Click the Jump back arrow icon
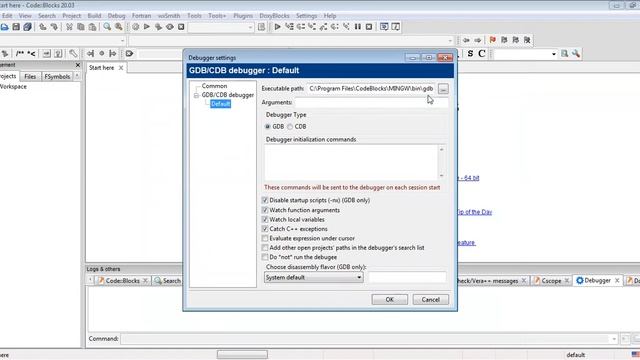640x360 pixels. click(x=466, y=40)
